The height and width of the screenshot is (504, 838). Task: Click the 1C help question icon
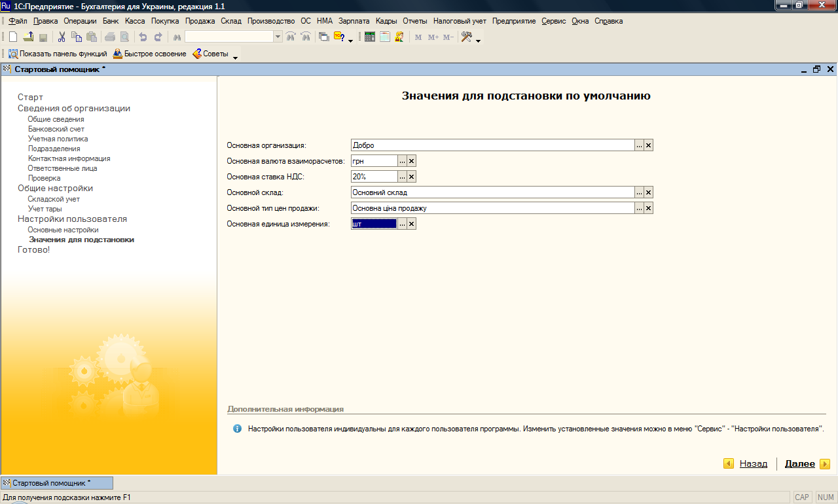coord(339,37)
